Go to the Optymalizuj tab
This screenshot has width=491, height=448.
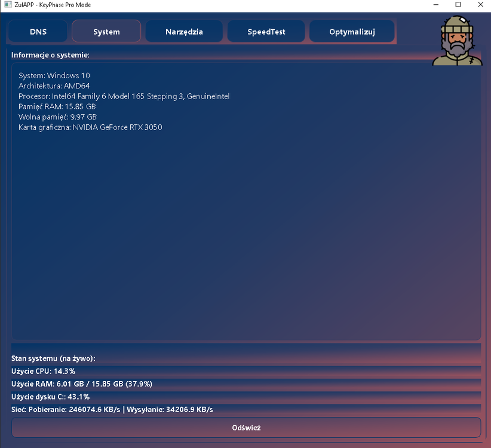pyautogui.click(x=352, y=31)
